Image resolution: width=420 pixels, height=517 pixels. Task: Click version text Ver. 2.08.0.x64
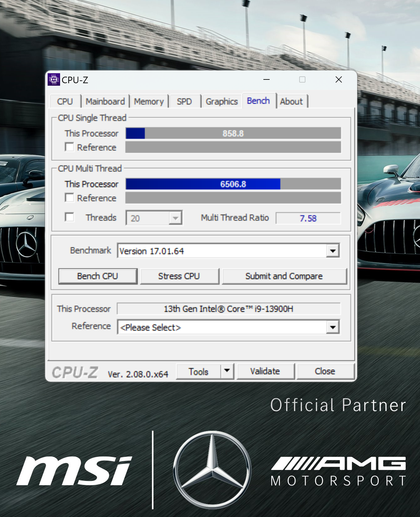point(138,374)
